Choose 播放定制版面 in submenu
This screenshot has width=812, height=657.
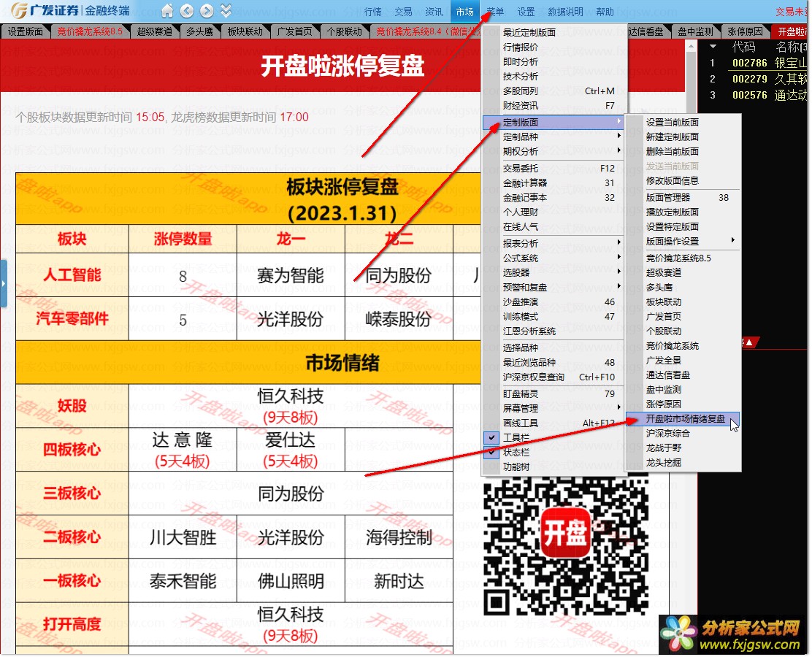pos(683,212)
